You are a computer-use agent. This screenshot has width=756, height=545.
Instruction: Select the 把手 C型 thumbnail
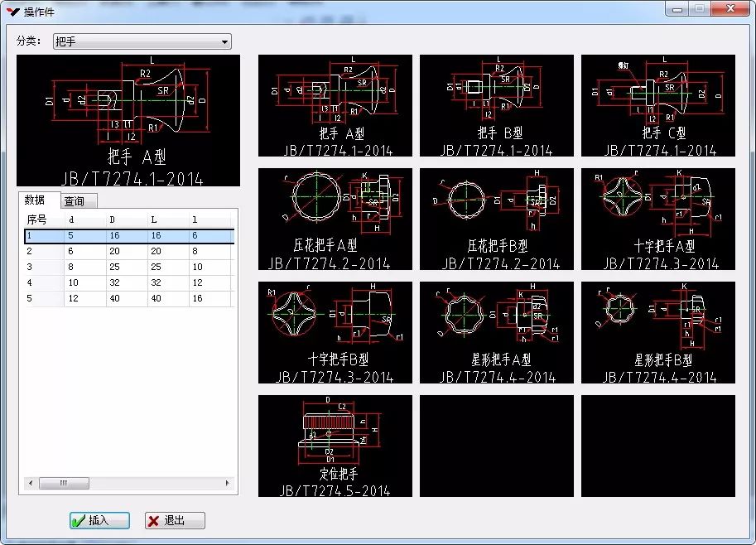click(657, 105)
